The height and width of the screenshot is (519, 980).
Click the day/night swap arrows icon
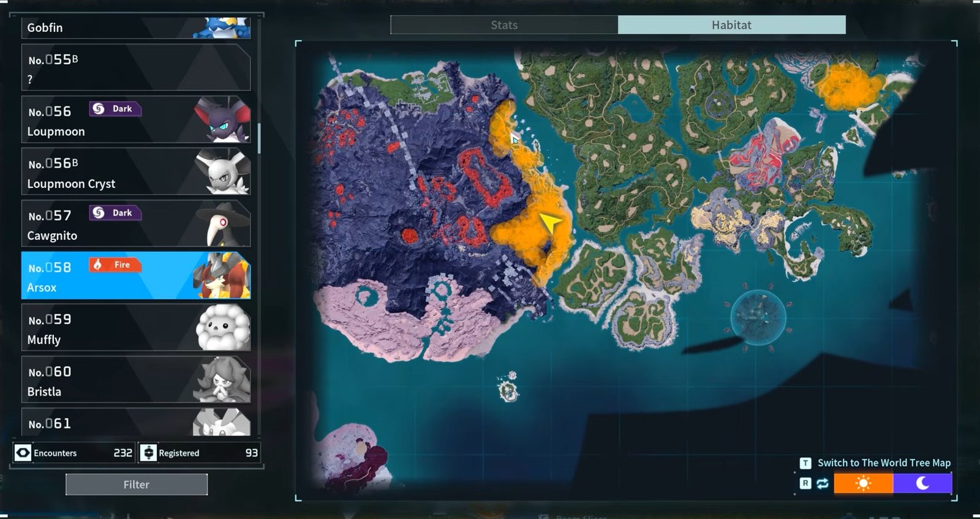pos(823,484)
